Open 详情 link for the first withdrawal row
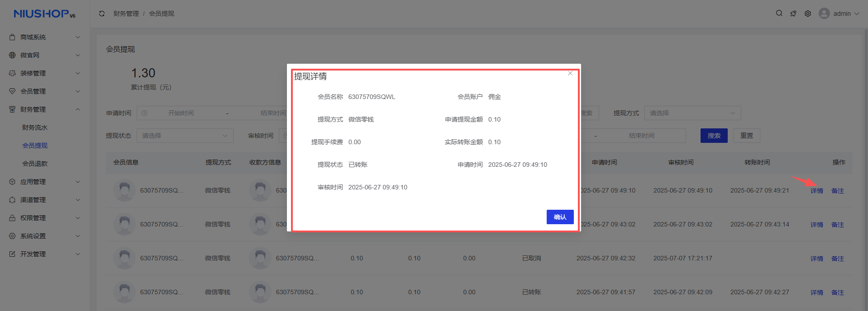The image size is (868, 311). [816, 191]
